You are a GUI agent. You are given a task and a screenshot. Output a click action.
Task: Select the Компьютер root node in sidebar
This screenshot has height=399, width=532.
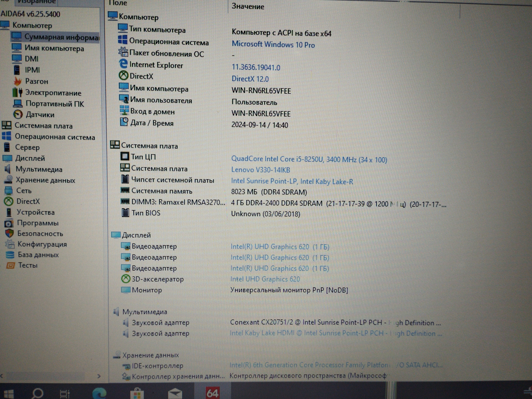point(32,25)
